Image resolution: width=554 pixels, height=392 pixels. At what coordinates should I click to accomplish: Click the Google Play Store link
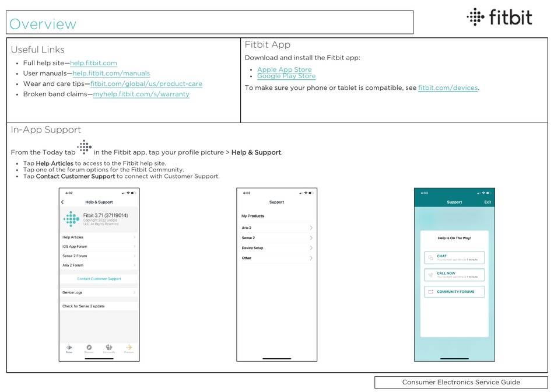click(x=286, y=76)
